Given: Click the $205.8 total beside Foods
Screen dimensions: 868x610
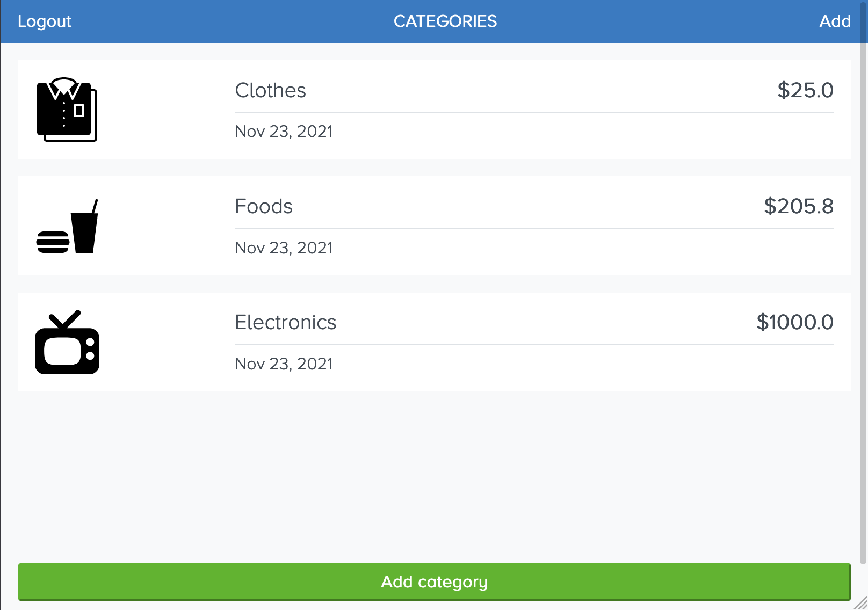Looking at the screenshot, I should tap(799, 206).
